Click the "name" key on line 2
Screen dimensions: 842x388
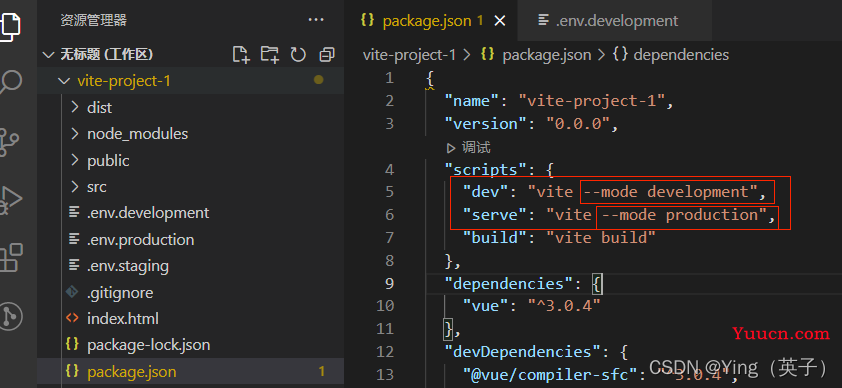(x=475, y=101)
